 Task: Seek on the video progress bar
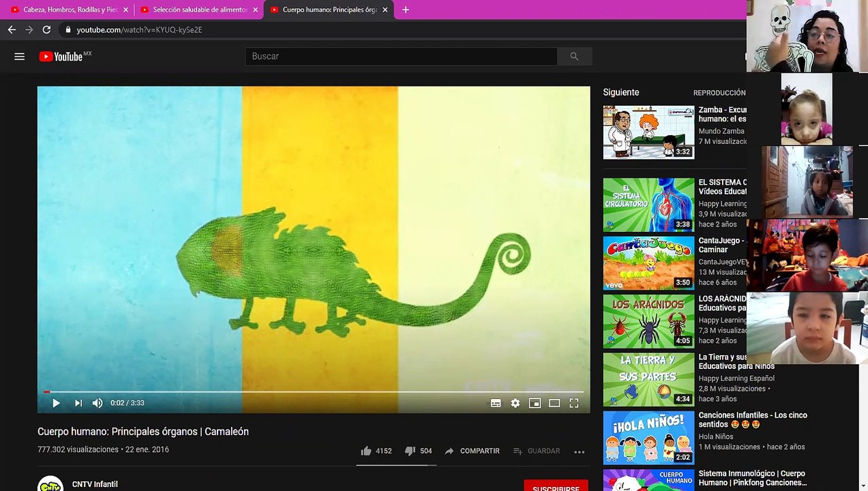click(x=314, y=391)
